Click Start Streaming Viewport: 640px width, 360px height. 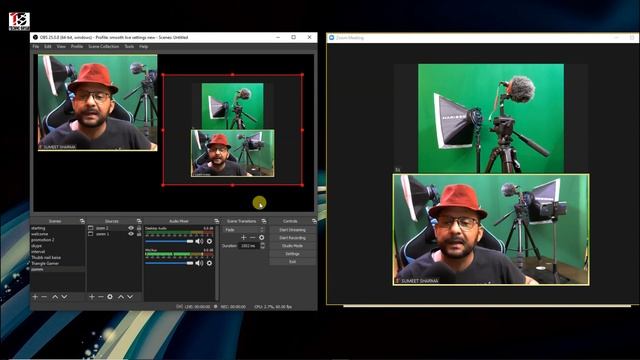click(292, 230)
